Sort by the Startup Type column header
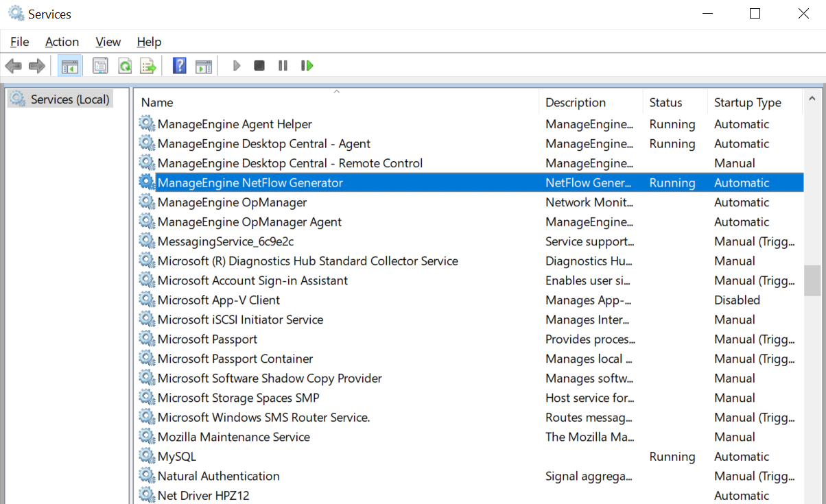Viewport: 826px width, 504px height. click(x=755, y=102)
